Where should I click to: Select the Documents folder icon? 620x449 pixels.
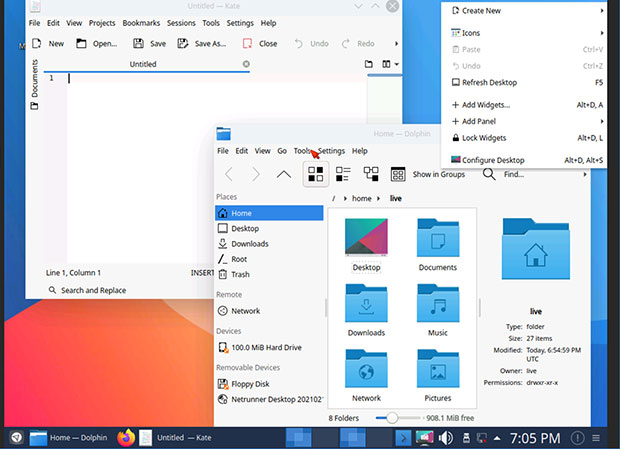click(438, 238)
